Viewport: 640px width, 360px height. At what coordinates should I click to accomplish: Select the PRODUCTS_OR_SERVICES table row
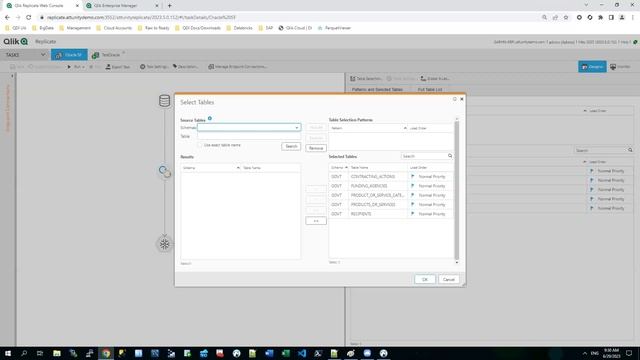coord(391,204)
